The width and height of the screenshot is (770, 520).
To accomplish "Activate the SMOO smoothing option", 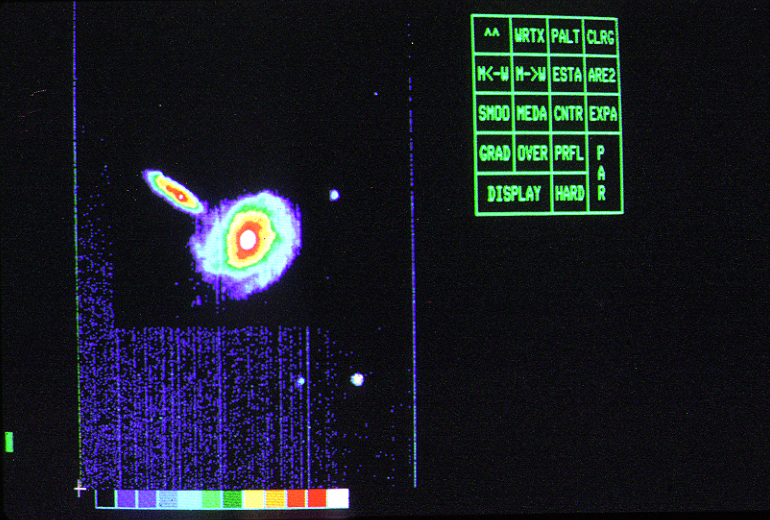I will (493, 114).
